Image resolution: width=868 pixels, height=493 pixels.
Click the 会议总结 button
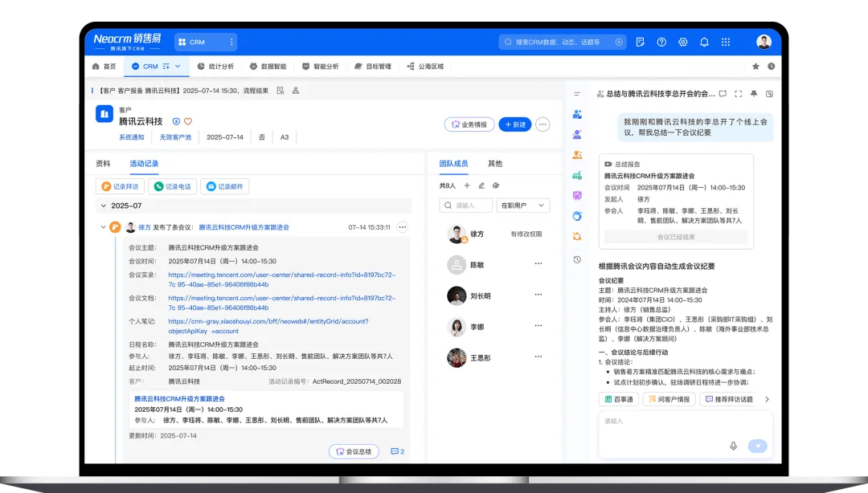354,451
